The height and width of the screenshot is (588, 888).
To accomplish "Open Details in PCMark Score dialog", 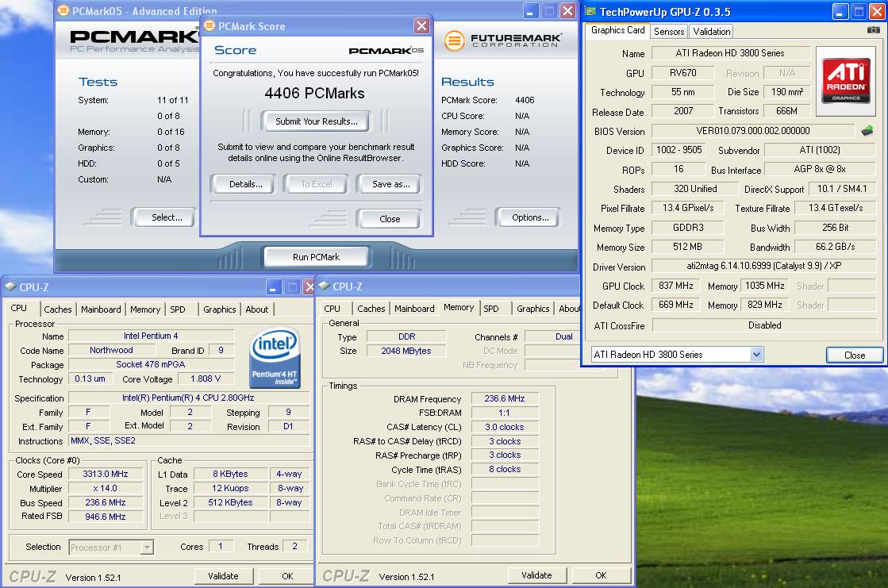I will (245, 184).
